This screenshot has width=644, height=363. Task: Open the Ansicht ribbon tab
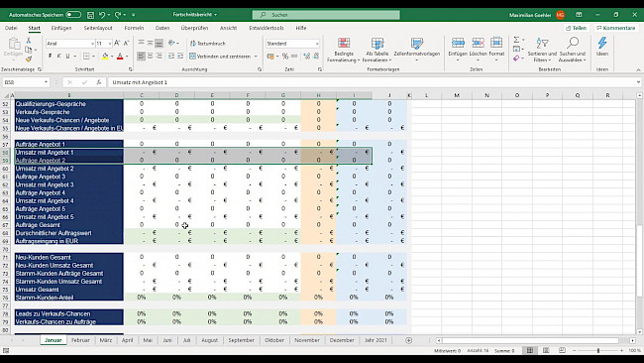click(x=228, y=28)
